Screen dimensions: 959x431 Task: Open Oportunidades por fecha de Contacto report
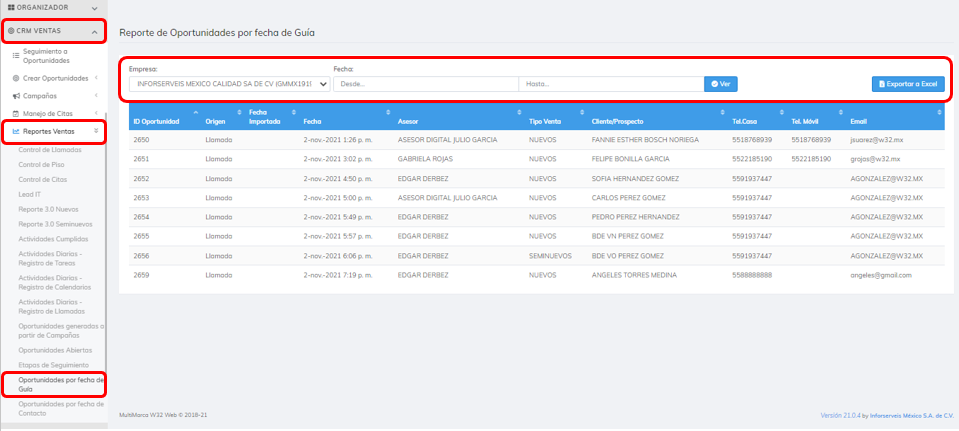(60, 407)
